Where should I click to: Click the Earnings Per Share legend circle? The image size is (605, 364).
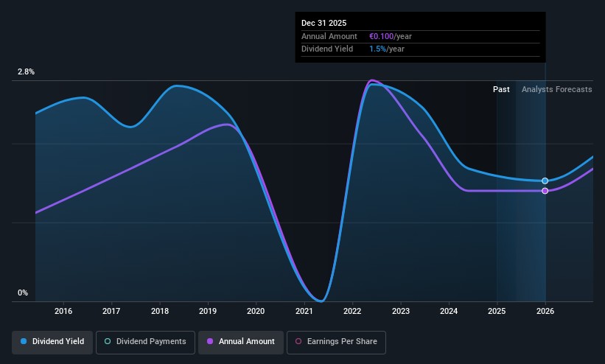(298, 342)
